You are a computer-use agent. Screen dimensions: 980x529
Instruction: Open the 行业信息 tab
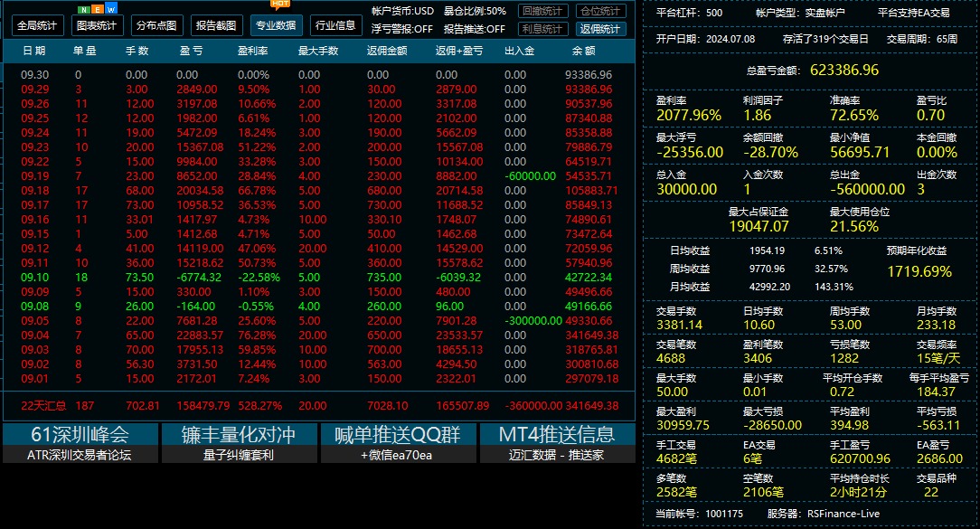[x=335, y=25]
